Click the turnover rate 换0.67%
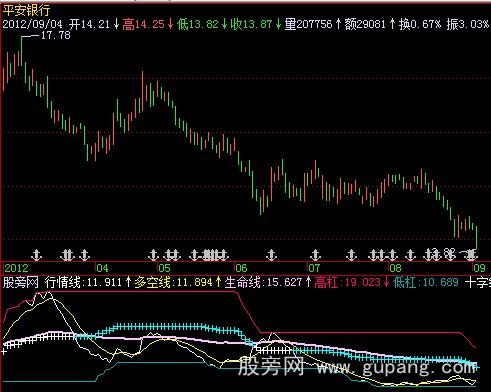Image resolution: width=491 pixels, height=392 pixels. click(420, 24)
